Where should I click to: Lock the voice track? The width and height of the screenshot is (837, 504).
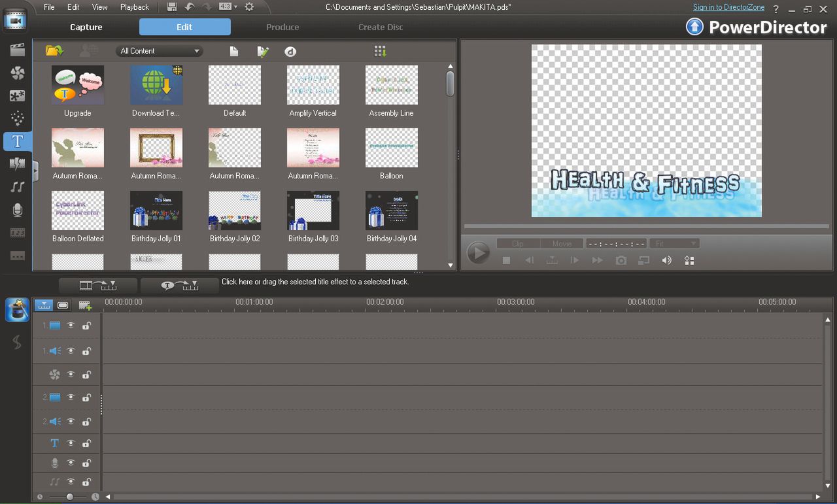click(86, 463)
